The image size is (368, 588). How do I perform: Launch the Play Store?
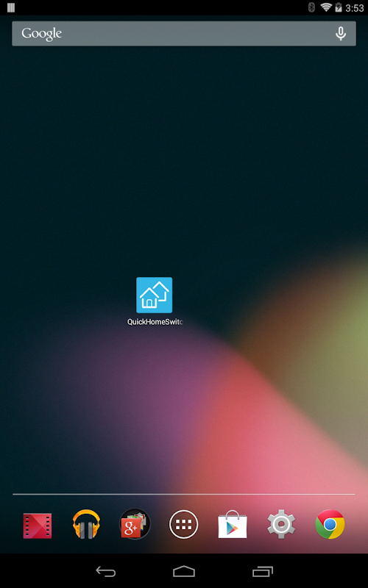(233, 524)
